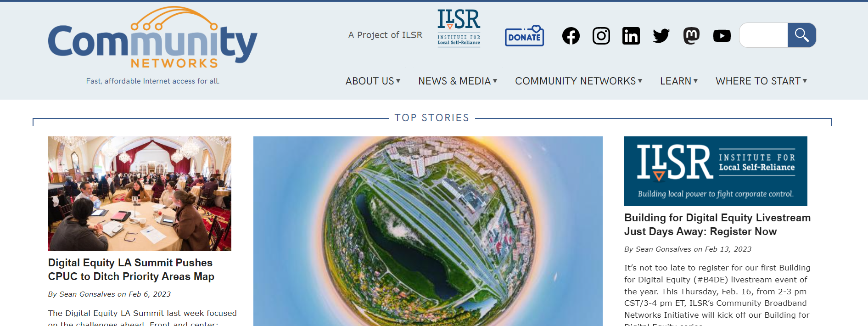Image resolution: width=868 pixels, height=326 pixels.
Task: Click the ILSR Institute for Local Self-Reliance logo in header
Action: click(x=459, y=28)
